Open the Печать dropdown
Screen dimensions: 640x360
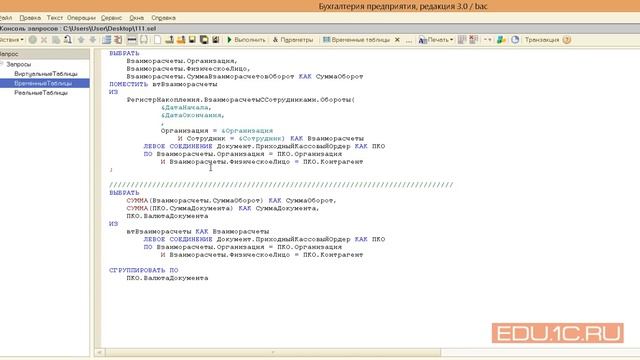pos(436,40)
